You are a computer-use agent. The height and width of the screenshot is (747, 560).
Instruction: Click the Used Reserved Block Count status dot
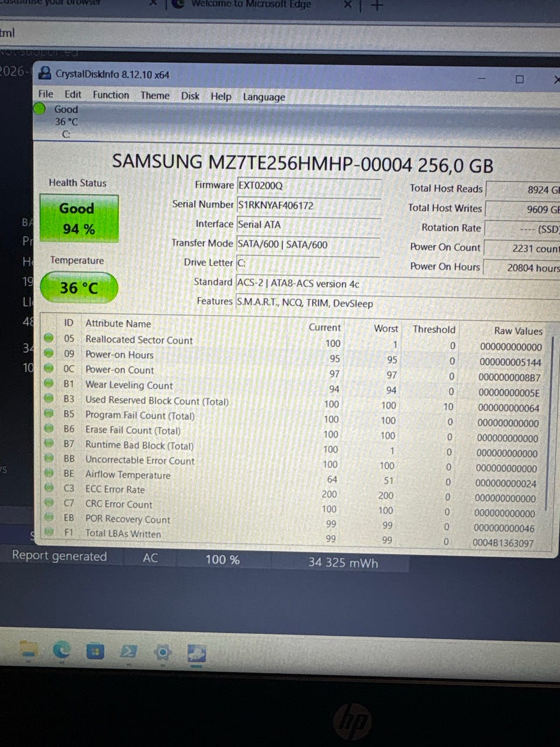[x=50, y=399]
